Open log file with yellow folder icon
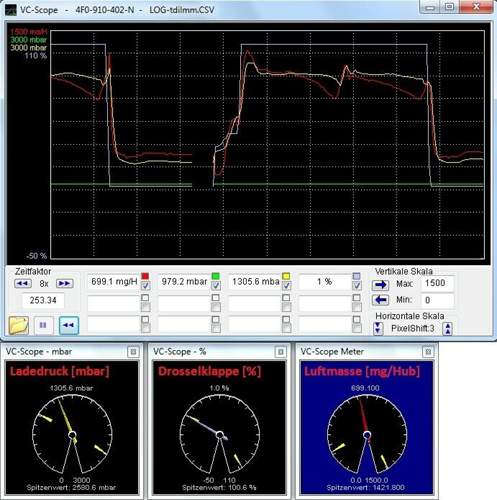This screenshot has height=500, width=497. click(x=19, y=325)
